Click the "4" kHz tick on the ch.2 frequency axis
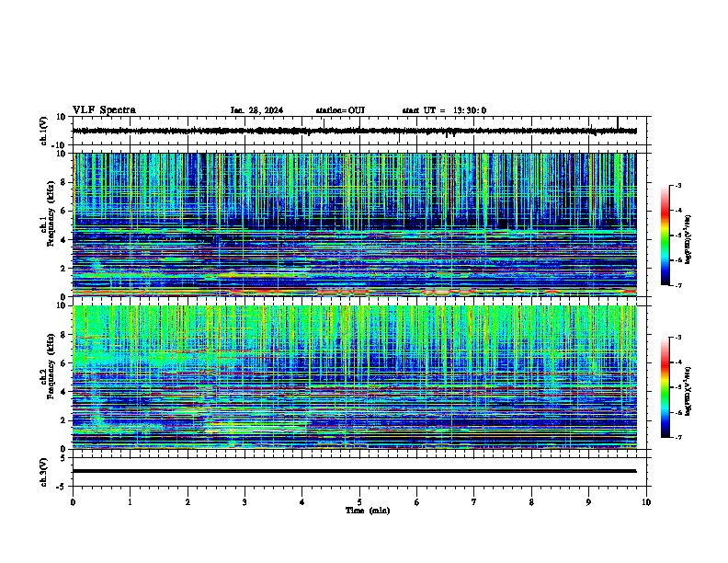The image size is (728, 563). [64, 392]
